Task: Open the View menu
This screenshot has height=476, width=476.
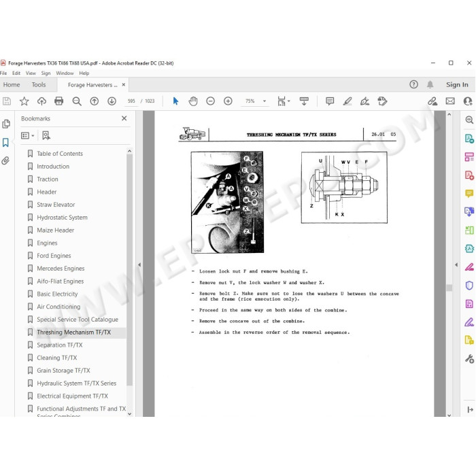Action: tap(31, 73)
